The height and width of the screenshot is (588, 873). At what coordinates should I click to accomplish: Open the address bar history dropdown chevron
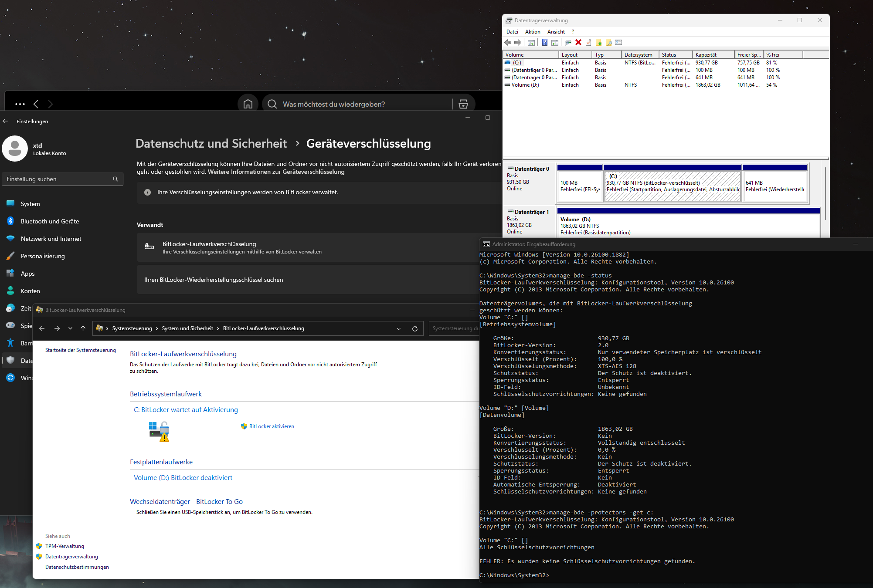[399, 328]
